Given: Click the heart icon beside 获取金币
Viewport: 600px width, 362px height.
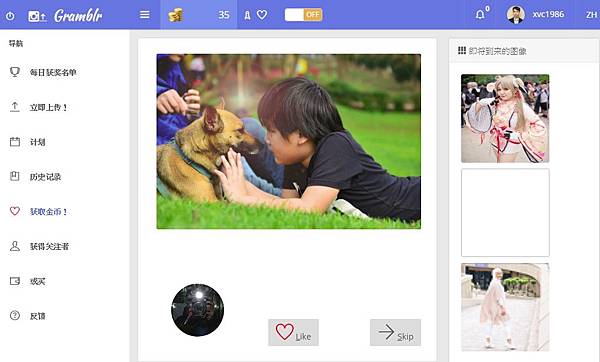Looking at the screenshot, I should 15,211.
